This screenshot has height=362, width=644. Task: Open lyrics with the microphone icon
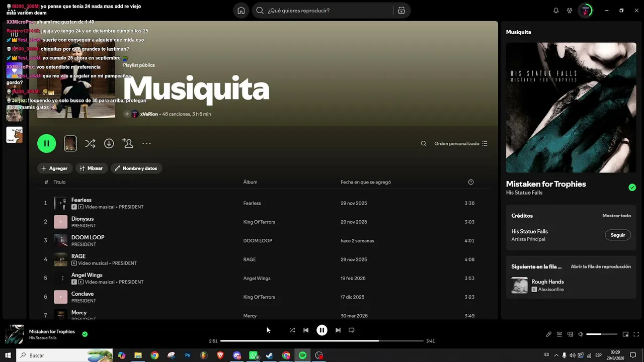tap(548, 334)
